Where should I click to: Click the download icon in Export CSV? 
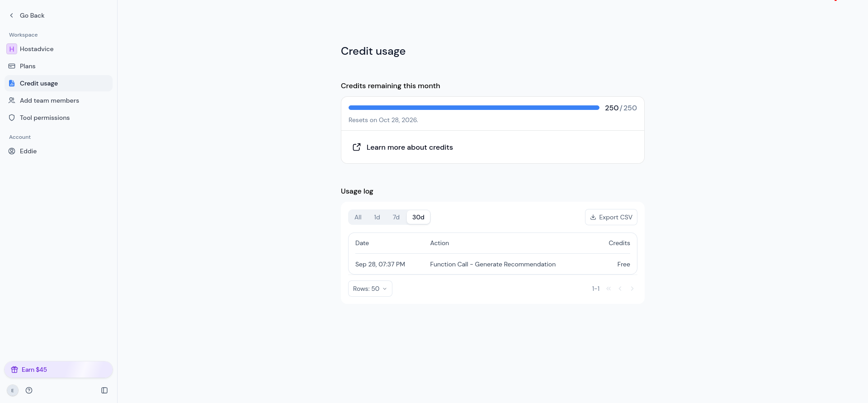pyautogui.click(x=593, y=217)
